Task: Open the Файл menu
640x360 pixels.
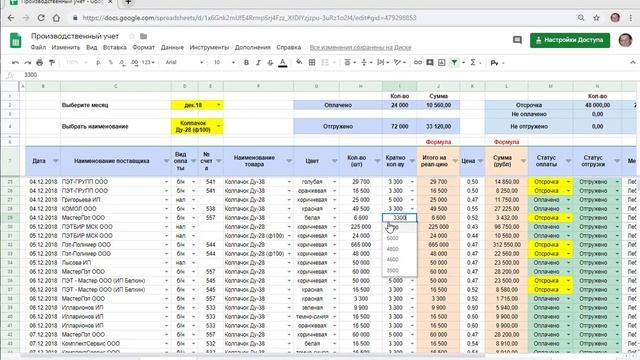Action: pos(38,47)
